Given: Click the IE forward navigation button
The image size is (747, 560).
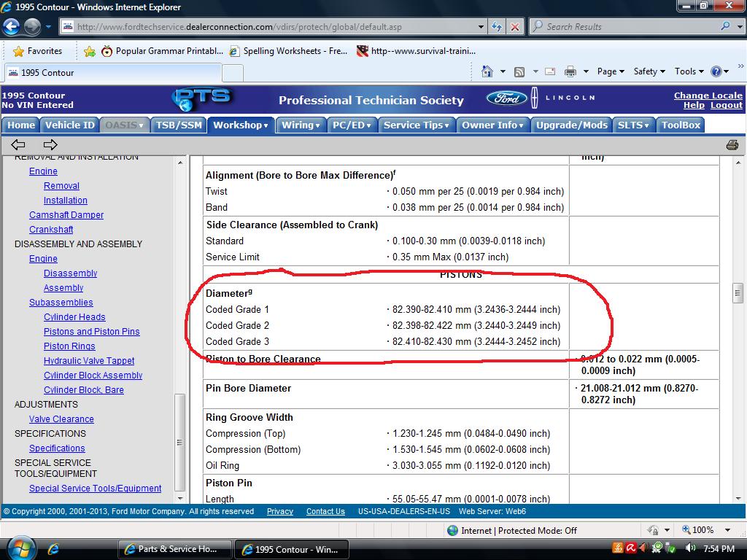Looking at the screenshot, I should click(32, 27).
